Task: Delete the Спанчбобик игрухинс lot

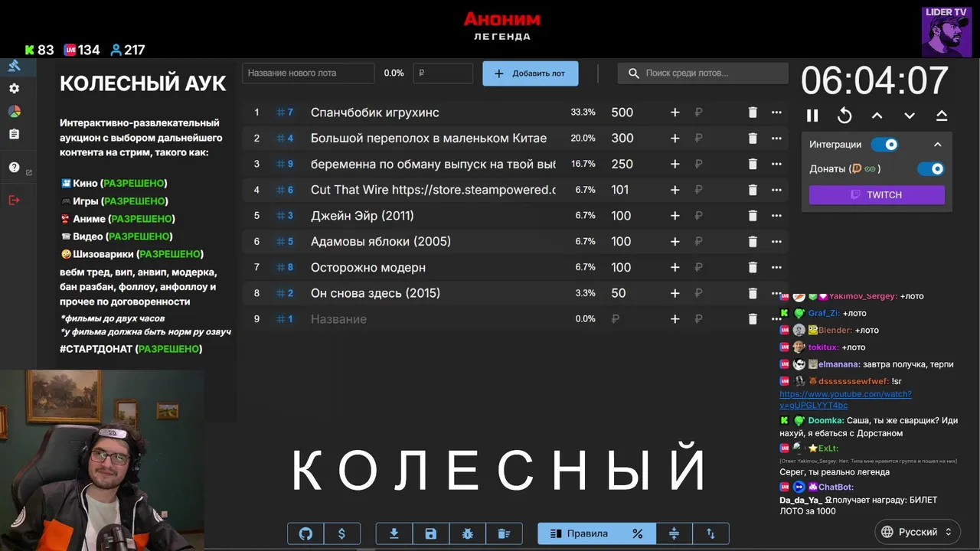Action: point(752,112)
